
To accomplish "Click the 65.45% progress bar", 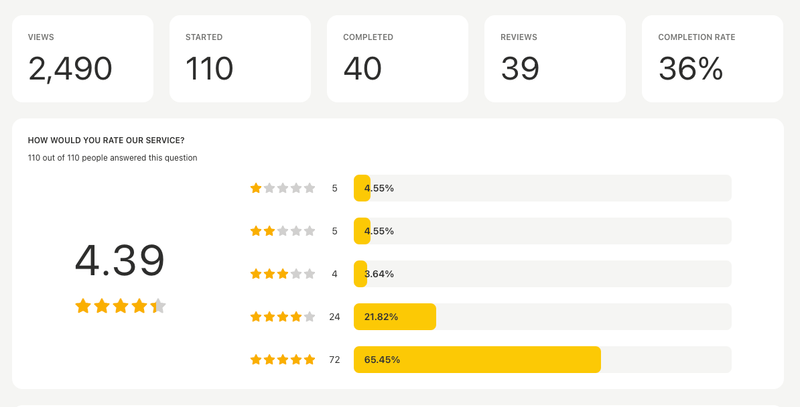I will point(542,359).
